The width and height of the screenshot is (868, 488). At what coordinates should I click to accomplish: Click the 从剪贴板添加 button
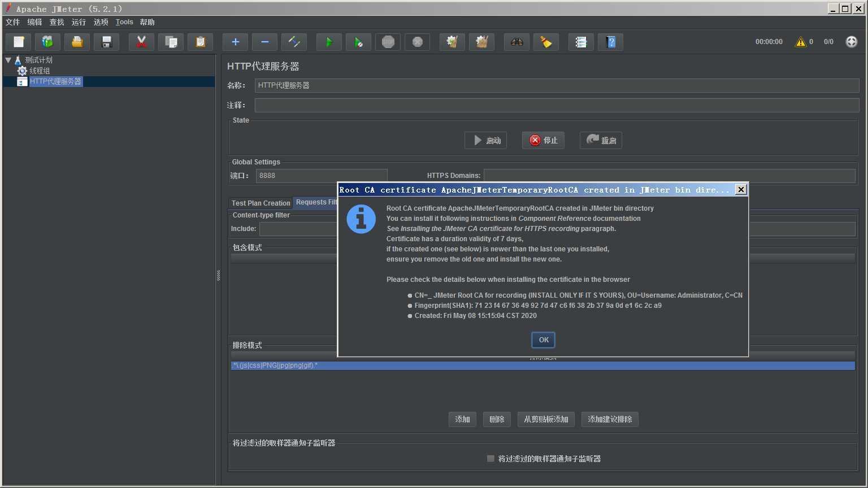click(546, 419)
